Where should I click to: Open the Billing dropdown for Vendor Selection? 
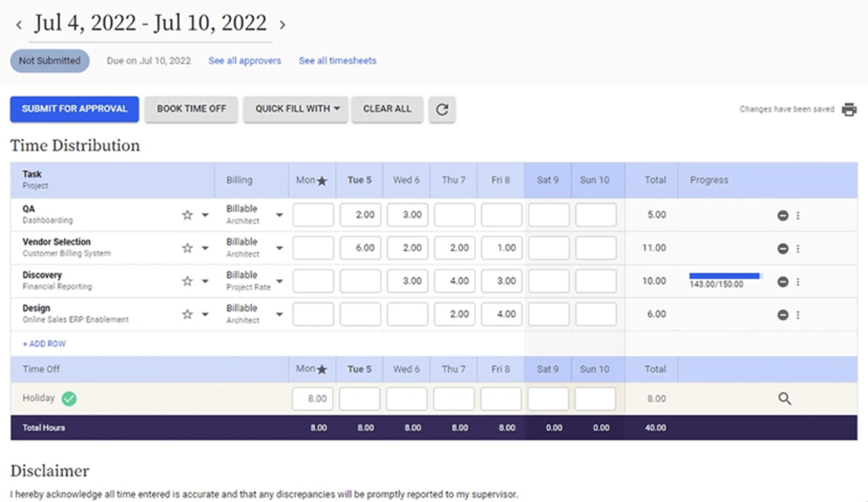click(279, 248)
